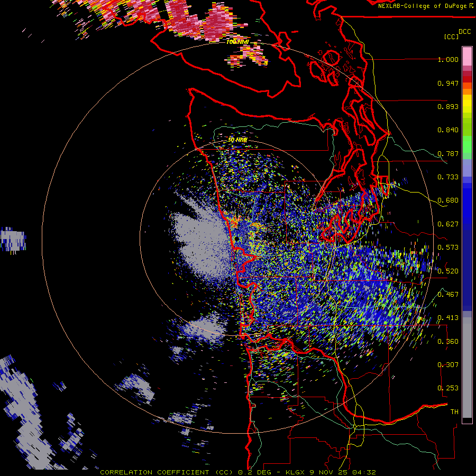476x476 pixels.
Task: Pick the bright green swatch in the color bar
Action: click(x=467, y=144)
